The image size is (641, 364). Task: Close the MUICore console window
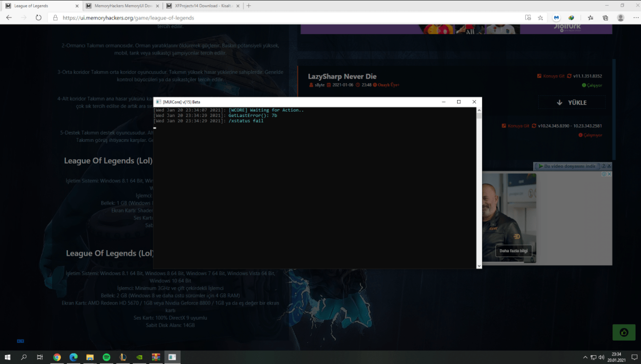[474, 102]
